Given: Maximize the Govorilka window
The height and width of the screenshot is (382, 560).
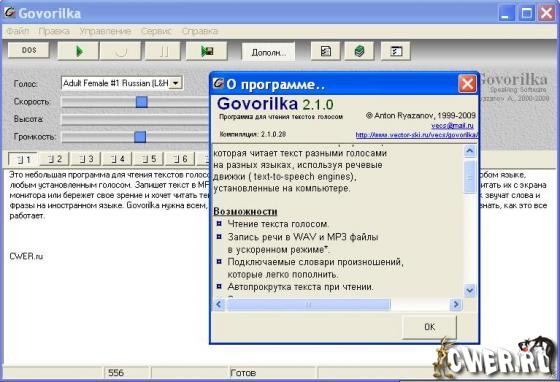Looking at the screenshot, I should click(x=526, y=14).
